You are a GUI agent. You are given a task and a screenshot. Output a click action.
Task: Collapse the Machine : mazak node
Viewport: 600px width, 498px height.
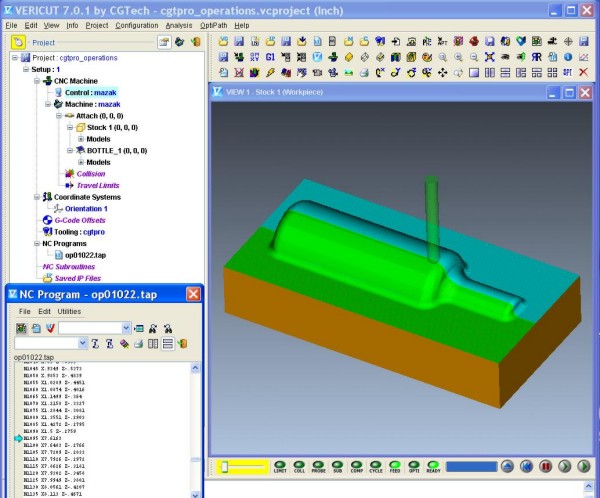click(x=48, y=104)
